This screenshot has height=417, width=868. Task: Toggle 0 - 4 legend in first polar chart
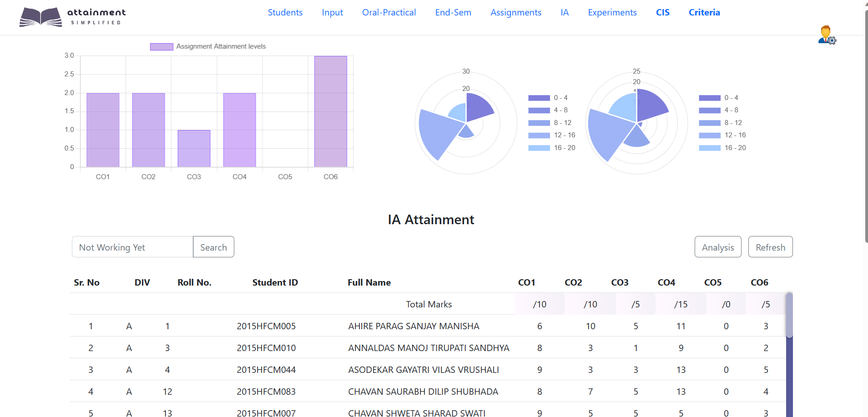(x=539, y=98)
